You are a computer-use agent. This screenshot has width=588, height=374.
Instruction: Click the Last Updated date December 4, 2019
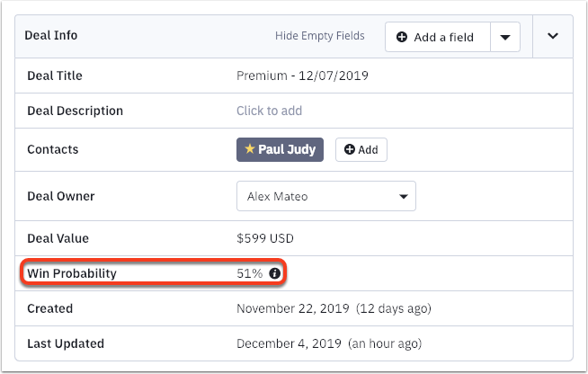[290, 343]
